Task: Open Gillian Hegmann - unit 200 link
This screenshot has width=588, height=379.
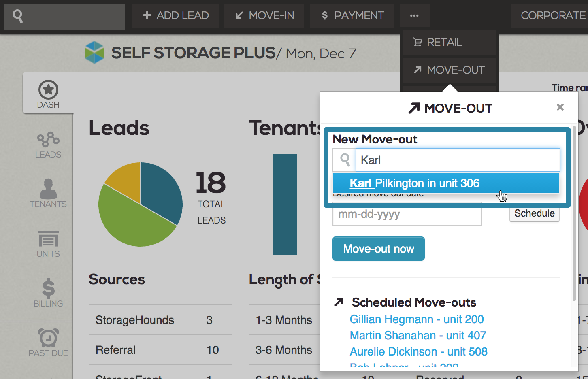Action: pyautogui.click(x=416, y=319)
